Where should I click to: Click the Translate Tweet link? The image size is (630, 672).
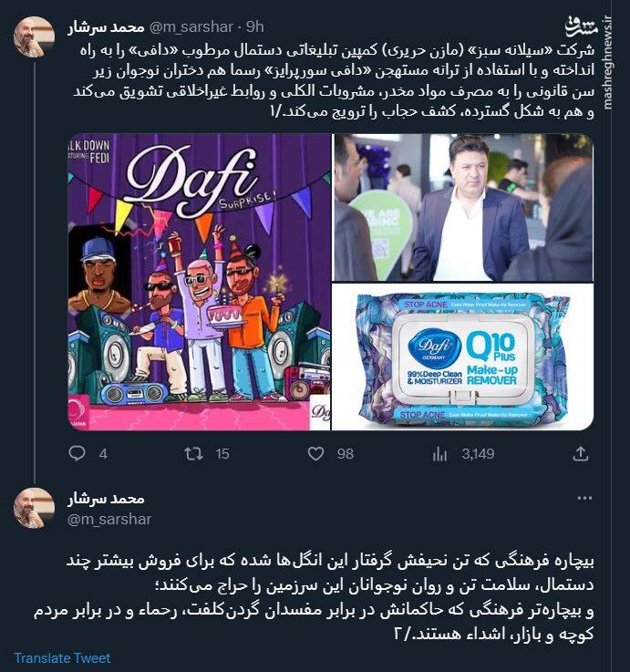pyautogui.click(x=63, y=657)
